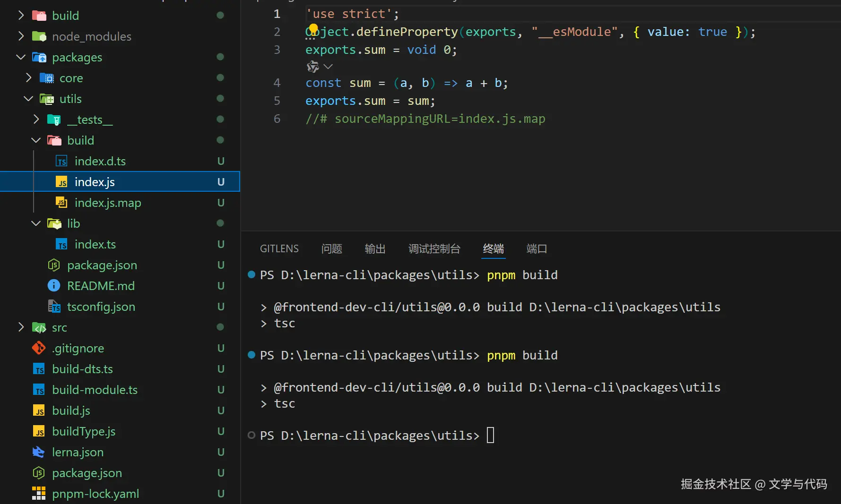Click the last terminal prompt's hollow circle marker
841x504 pixels.
click(251, 435)
